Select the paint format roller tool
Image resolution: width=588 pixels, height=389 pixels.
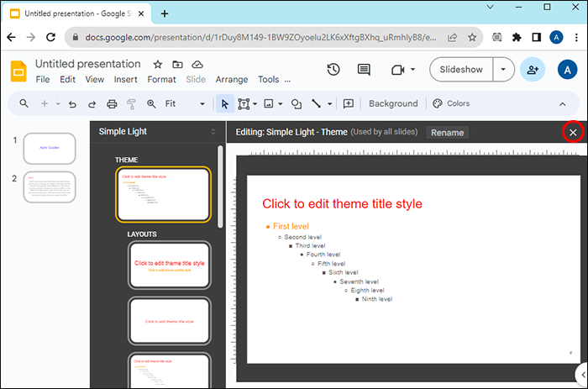tap(132, 104)
